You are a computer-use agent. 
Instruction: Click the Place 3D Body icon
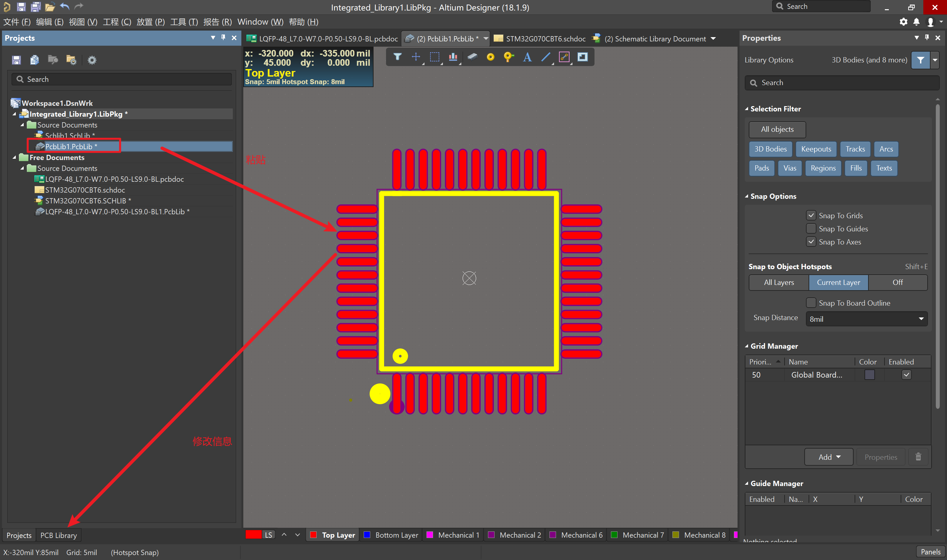[472, 57]
